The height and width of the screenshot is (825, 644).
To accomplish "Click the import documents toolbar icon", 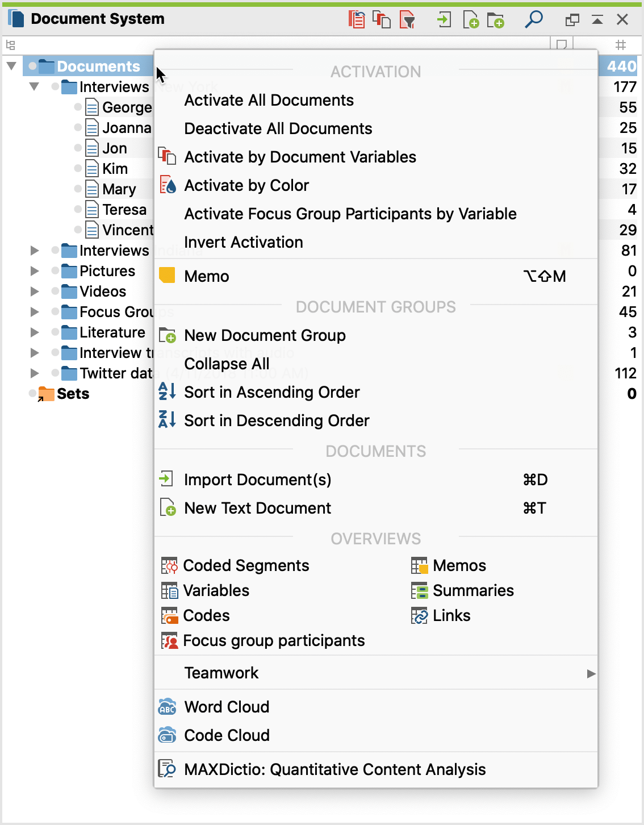I will (444, 20).
